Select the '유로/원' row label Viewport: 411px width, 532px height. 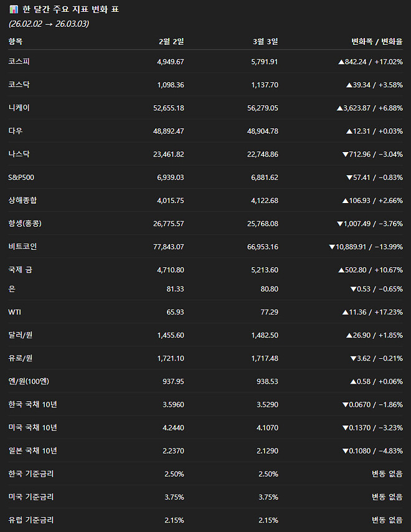point(21,358)
